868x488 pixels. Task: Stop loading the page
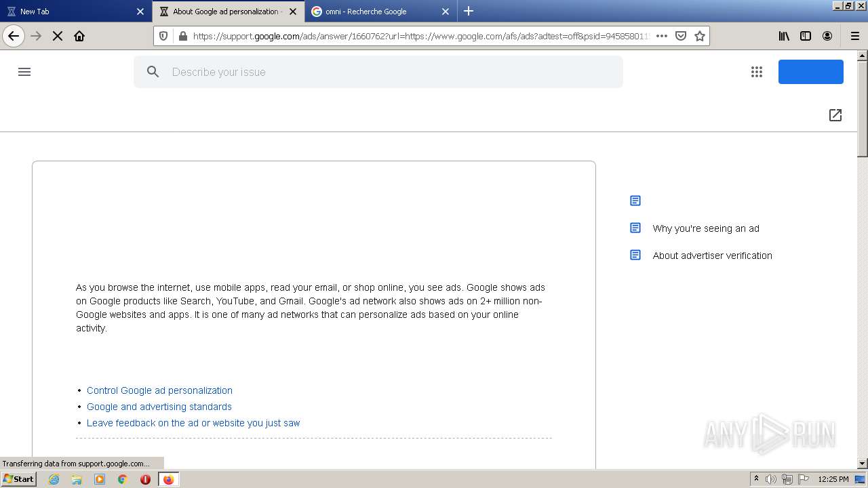point(58,36)
